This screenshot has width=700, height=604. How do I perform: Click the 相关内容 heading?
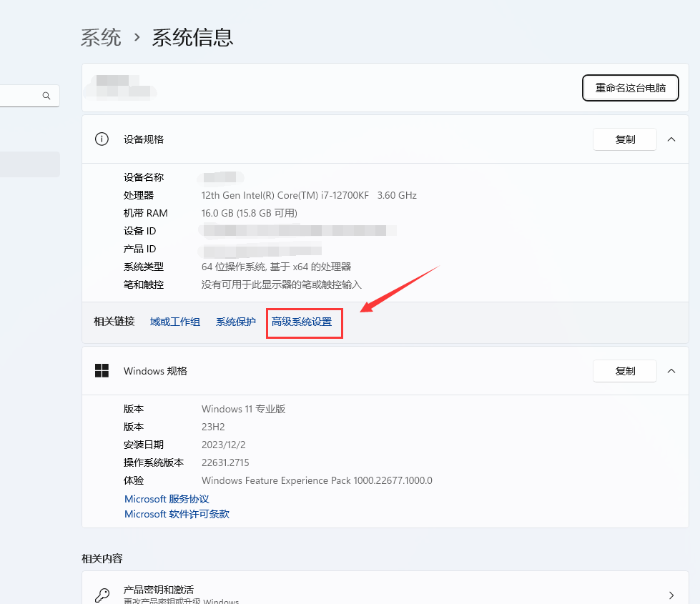[x=102, y=558]
